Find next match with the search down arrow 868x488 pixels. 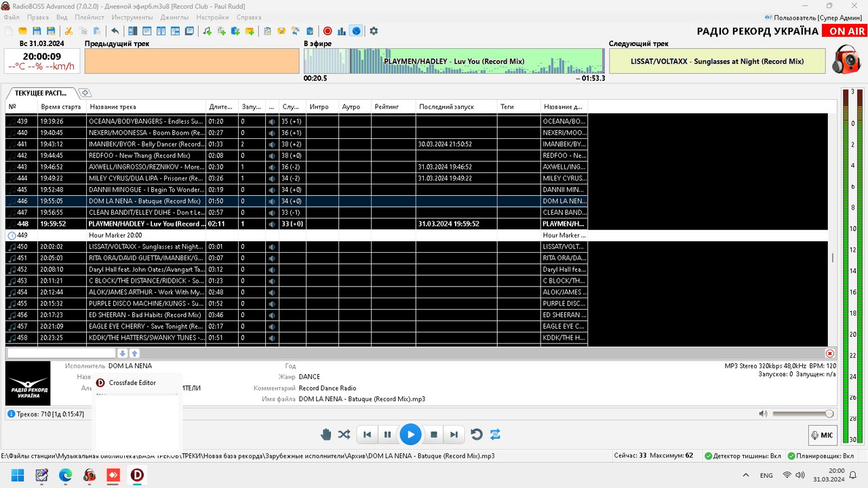(123, 353)
